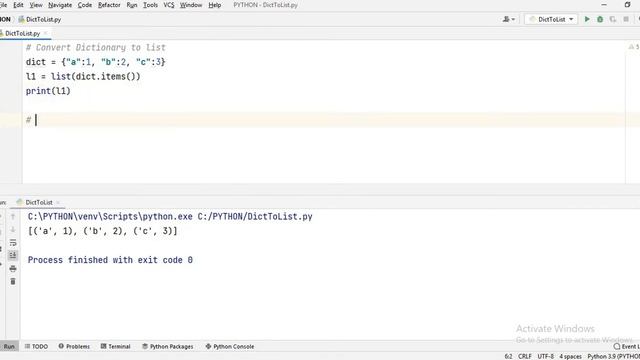Viewport: 640px width, 360px height.
Task: Open the Navigate menu
Action: coord(60,5)
